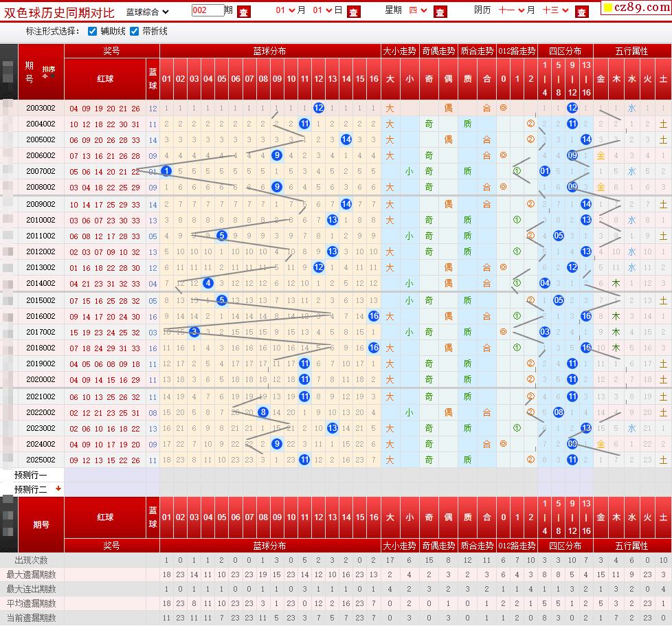Click the 最大连出期数 statistics row label
Viewport: 672px width, 626px height.
click(x=32, y=589)
